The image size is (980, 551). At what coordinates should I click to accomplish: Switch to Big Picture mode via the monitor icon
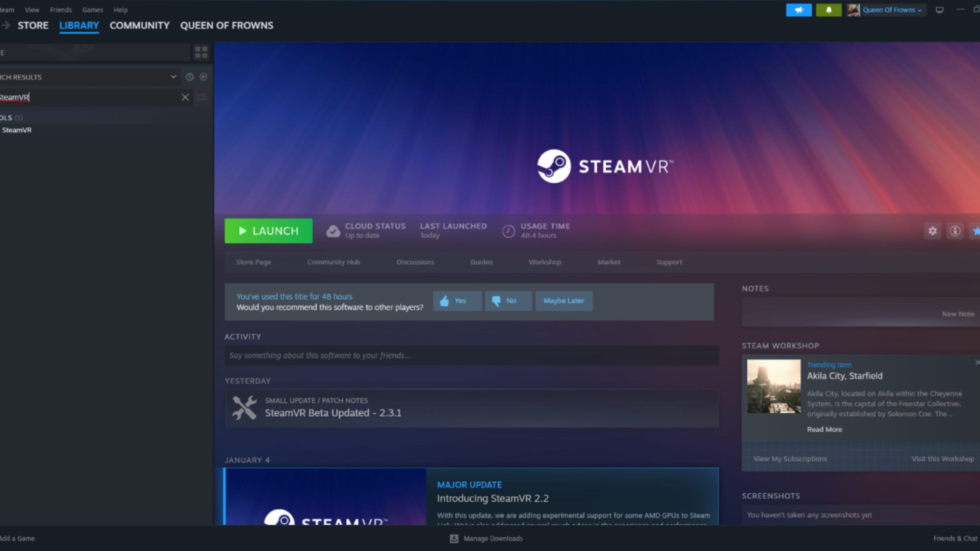point(939,10)
